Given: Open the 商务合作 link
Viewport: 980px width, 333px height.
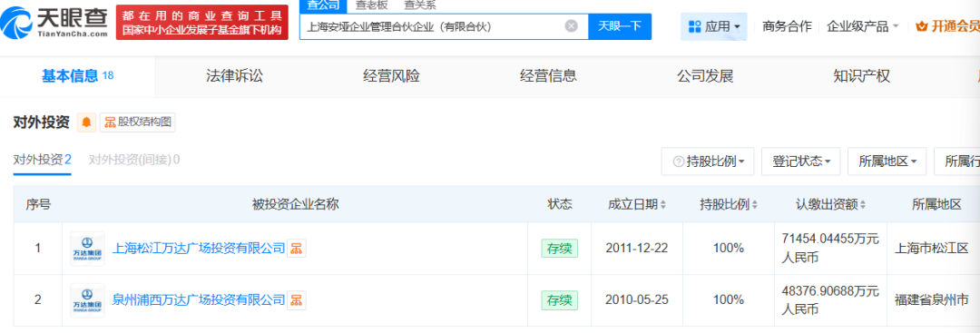Looking at the screenshot, I should [x=787, y=26].
